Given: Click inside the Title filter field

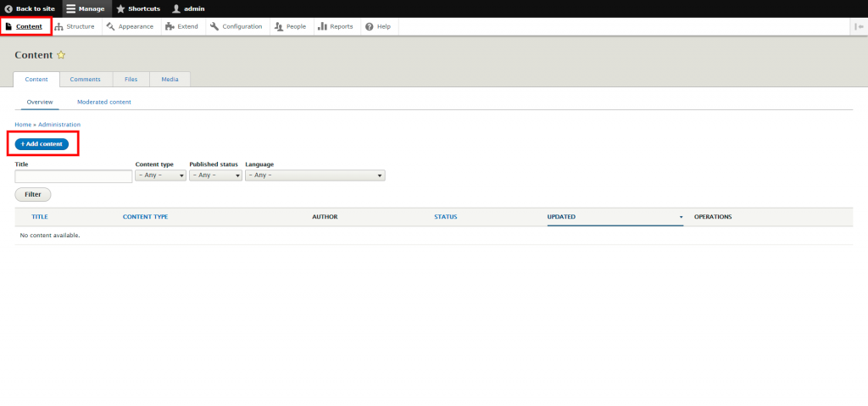Looking at the screenshot, I should pos(74,176).
